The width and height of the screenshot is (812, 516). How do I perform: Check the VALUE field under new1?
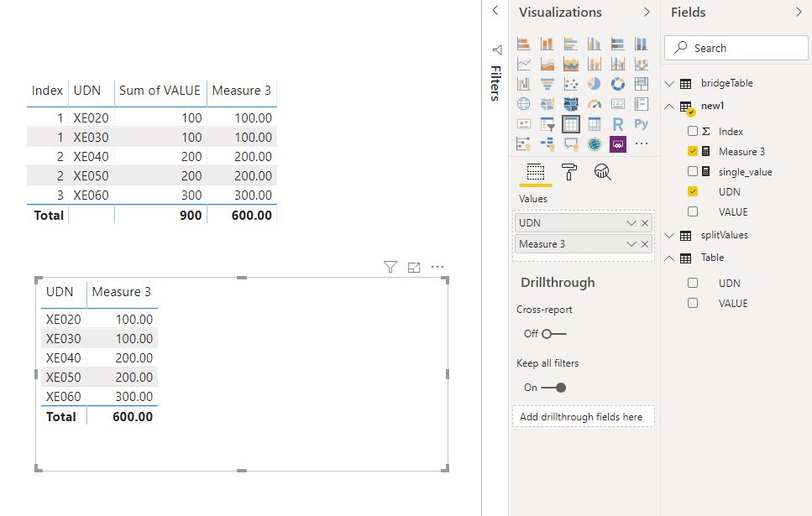coord(693,211)
